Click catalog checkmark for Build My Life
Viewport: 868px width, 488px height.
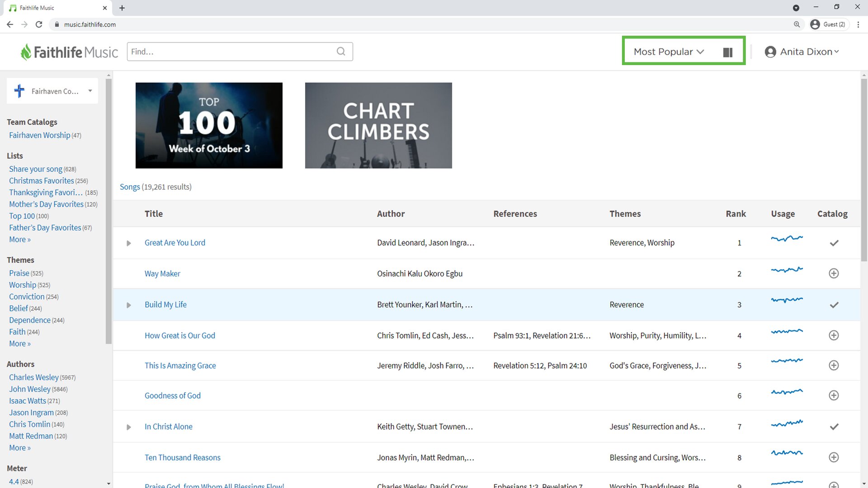pyautogui.click(x=834, y=305)
